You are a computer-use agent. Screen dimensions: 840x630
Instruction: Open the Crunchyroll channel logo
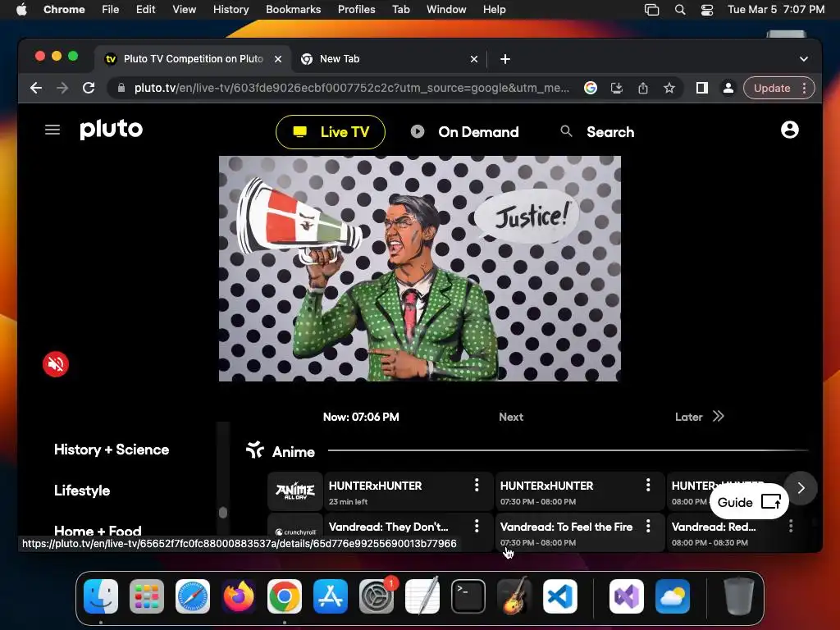pyautogui.click(x=295, y=532)
